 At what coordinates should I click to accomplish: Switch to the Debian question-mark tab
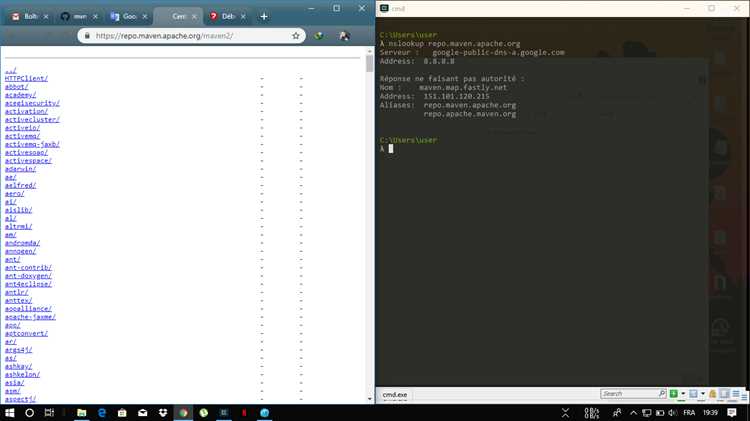pyautogui.click(x=225, y=16)
